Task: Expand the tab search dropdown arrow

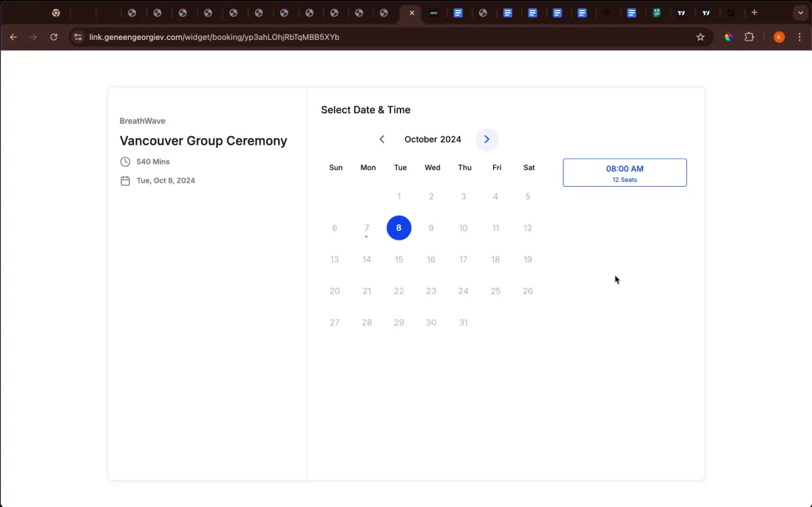Action: pos(800,13)
